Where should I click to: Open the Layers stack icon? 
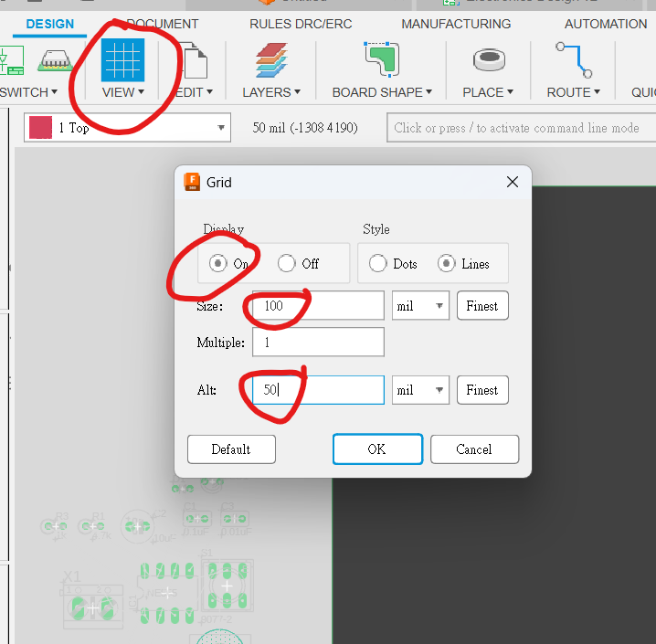(x=271, y=61)
